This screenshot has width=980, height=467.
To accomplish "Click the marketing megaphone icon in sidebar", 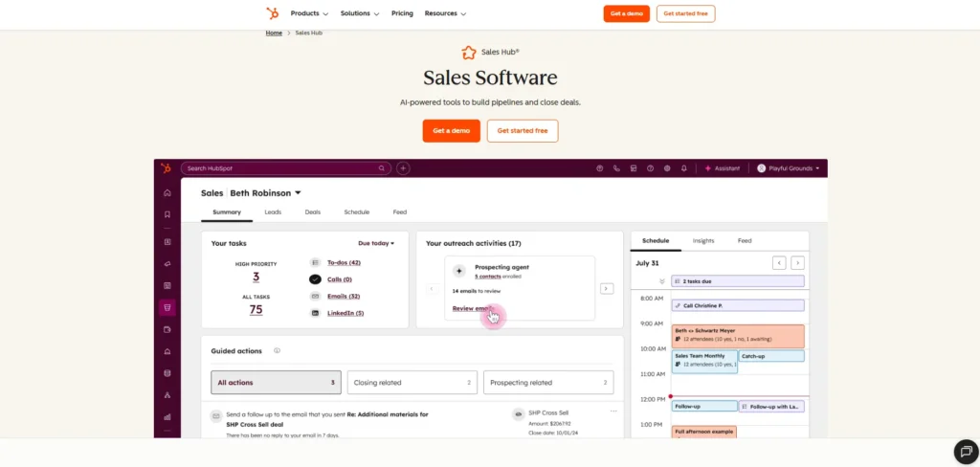I will [167, 264].
